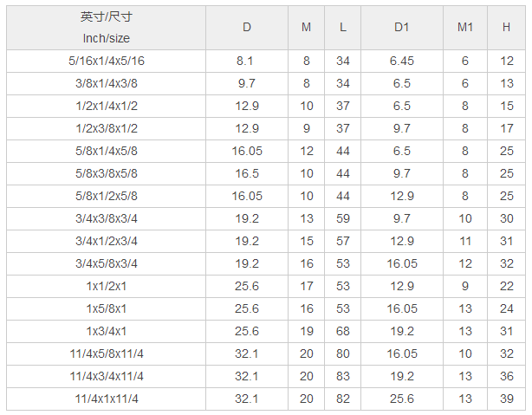
Task: Click the D1 column header
Action: tap(401, 28)
